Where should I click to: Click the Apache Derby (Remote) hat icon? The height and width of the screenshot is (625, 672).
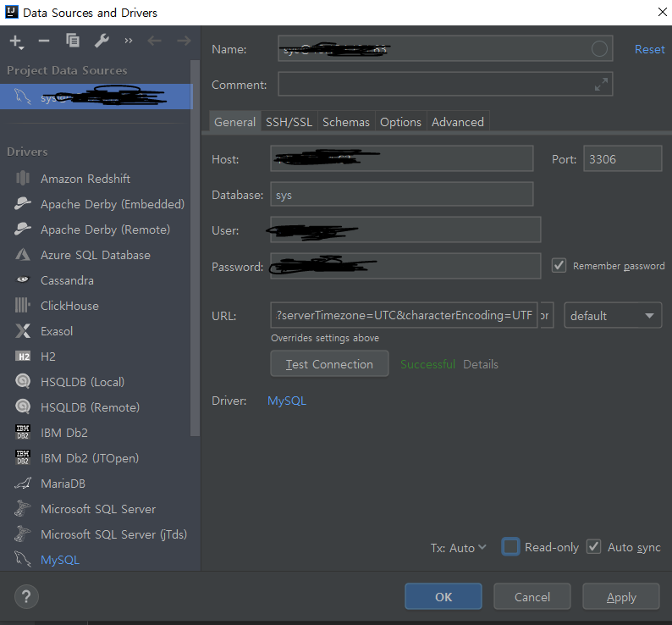[23, 229]
